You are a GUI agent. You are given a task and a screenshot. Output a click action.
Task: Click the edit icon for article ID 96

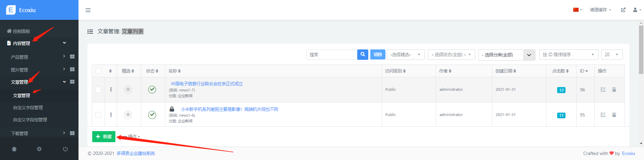click(x=603, y=89)
